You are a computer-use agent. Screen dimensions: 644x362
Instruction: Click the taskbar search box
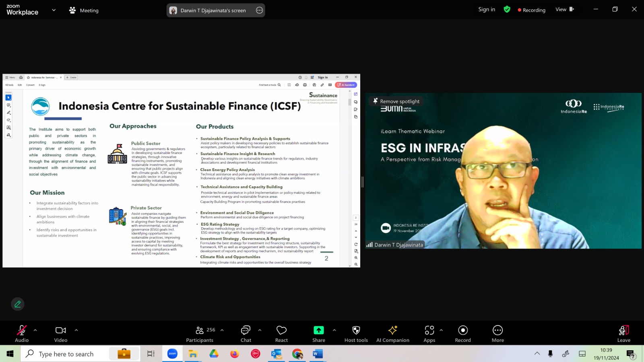(x=80, y=354)
